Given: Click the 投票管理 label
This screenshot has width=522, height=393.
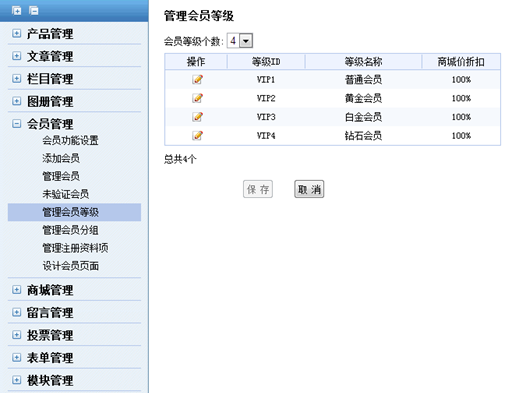Looking at the screenshot, I should click(x=50, y=335).
